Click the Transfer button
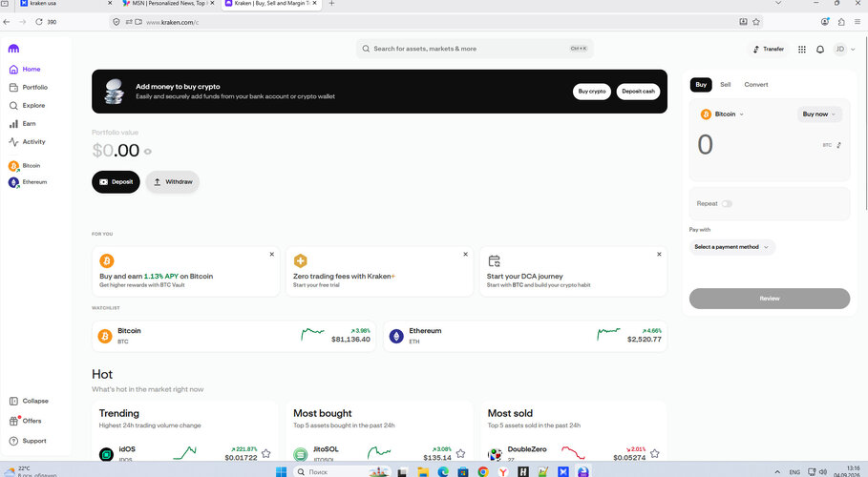Viewport: 868px width, 477px height. coord(769,50)
